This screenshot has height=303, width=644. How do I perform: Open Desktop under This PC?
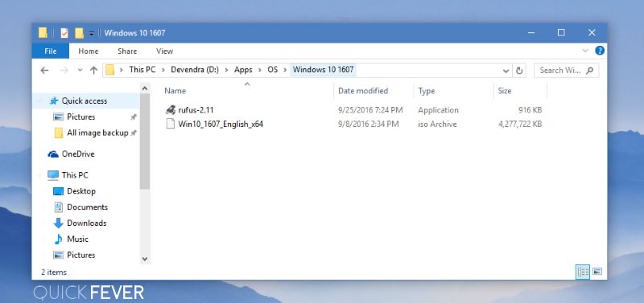[81, 191]
